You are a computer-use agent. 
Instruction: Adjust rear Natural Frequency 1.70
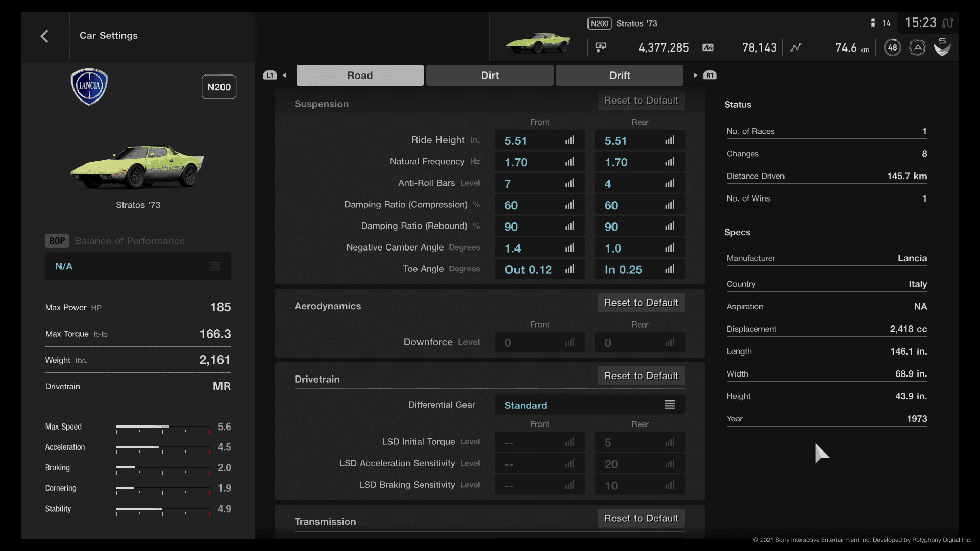[x=640, y=162]
